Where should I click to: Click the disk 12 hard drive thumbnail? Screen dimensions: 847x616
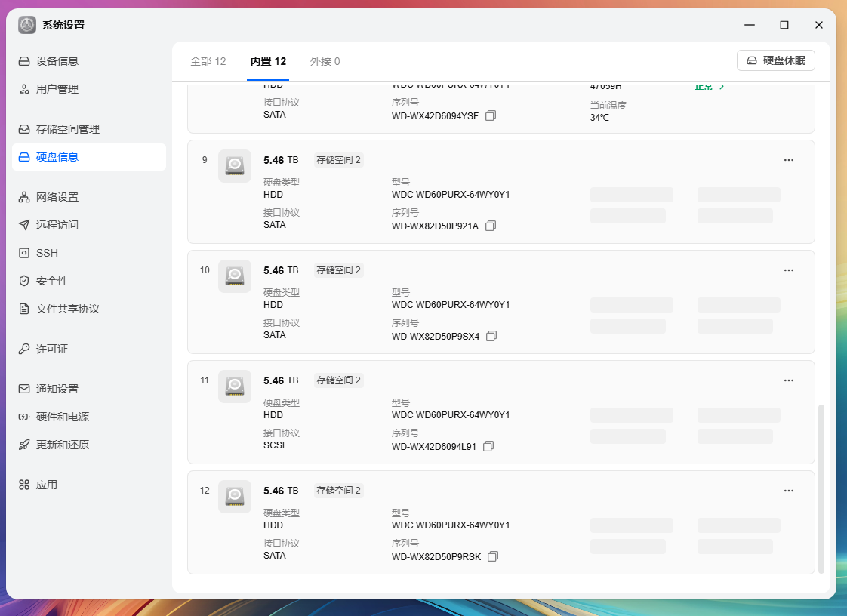tap(235, 497)
